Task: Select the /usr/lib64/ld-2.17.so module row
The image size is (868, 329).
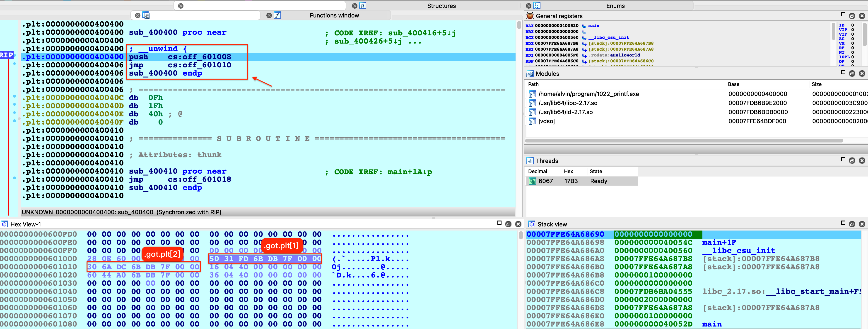Action: [x=565, y=112]
